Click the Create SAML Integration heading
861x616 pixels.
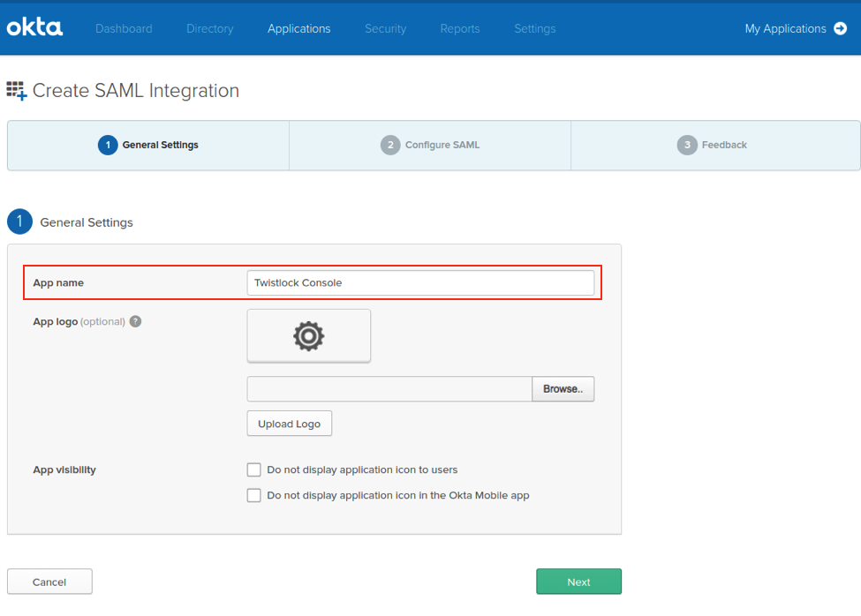click(x=136, y=91)
